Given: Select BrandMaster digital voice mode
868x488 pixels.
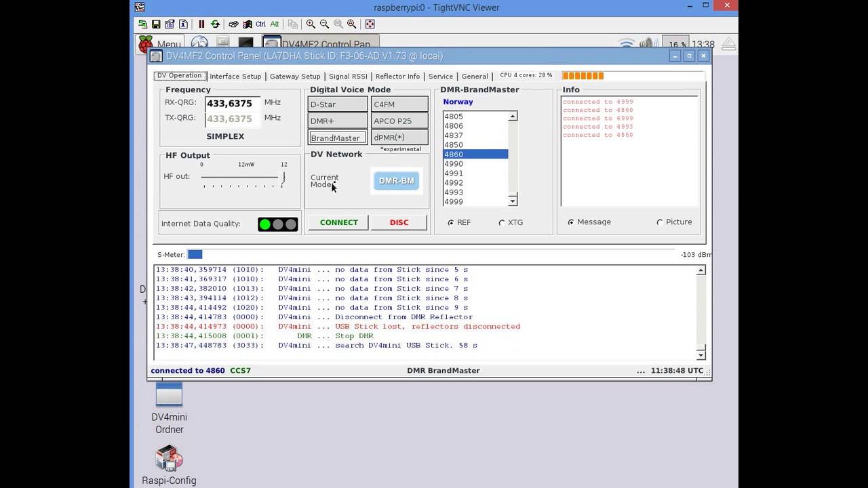Looking at the screenshot, I should (338, 138).
